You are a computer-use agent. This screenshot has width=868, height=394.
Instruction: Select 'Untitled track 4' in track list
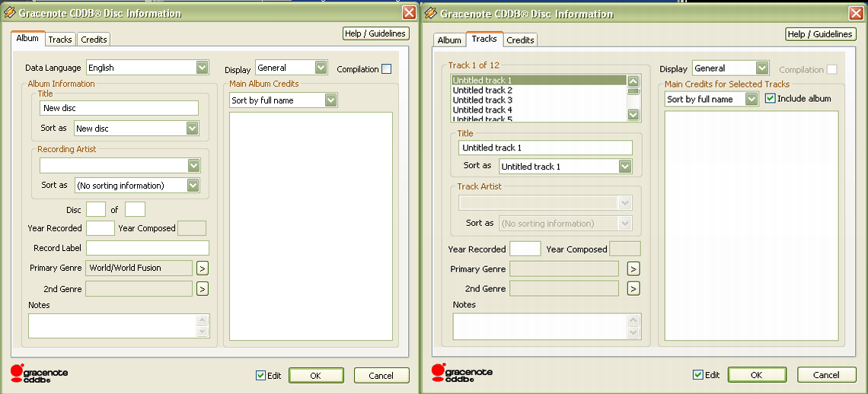click(538, 110)
